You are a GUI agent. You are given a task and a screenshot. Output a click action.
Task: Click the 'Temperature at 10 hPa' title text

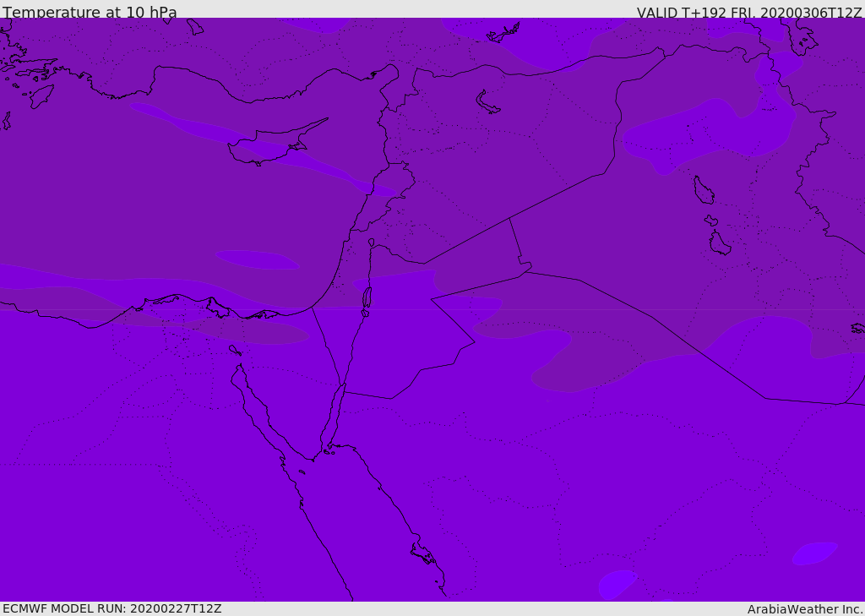point(90,12)
